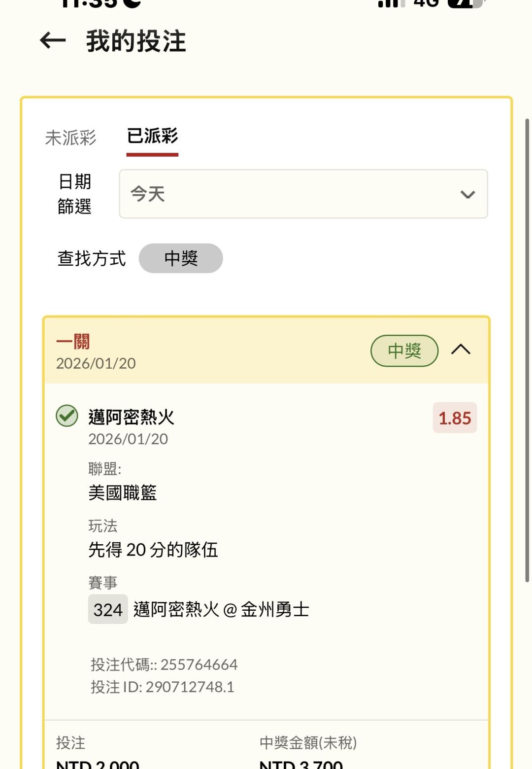Viewport: 532px width, 769px height.
Task: Tap the 一關 bet type header
Action: pyautogui.click(x=73, y=341)
